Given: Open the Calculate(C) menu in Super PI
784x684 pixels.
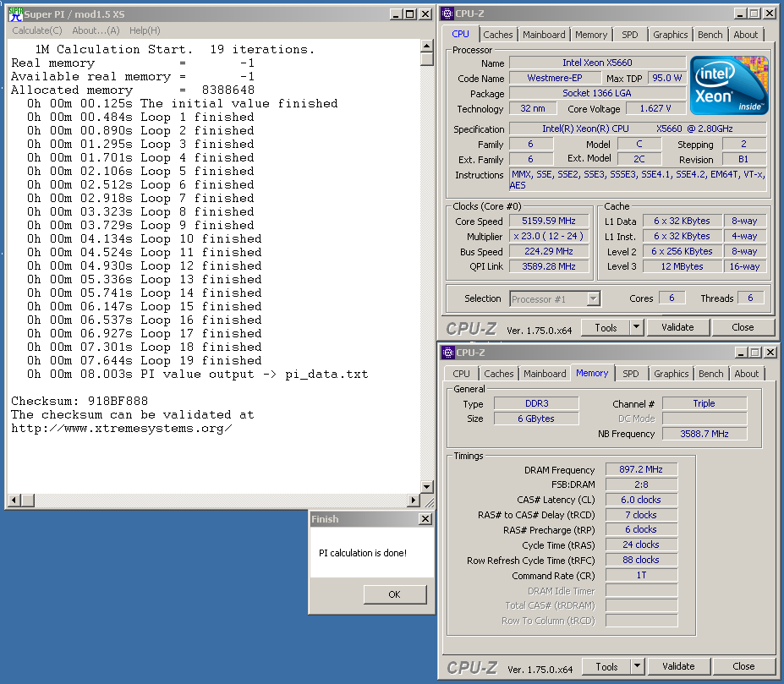Looking at the screenshot, I should coord(37,30).
